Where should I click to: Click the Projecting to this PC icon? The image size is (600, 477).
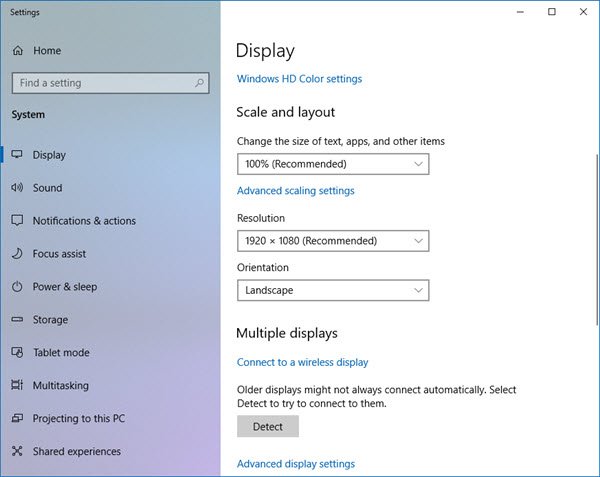17,418
